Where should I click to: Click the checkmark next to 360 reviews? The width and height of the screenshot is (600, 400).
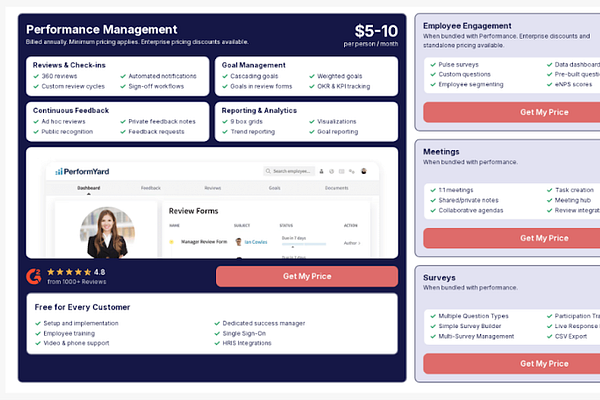[36, 76]
